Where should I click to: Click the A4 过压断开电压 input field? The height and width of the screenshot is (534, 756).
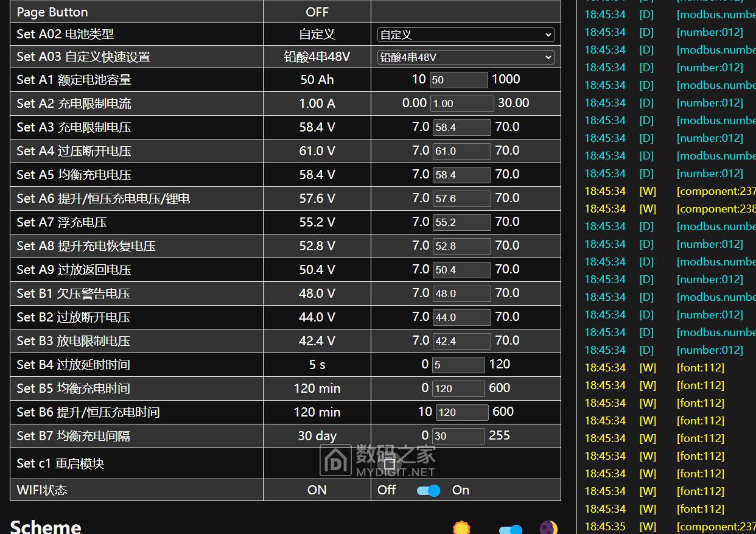pos(461,151)
